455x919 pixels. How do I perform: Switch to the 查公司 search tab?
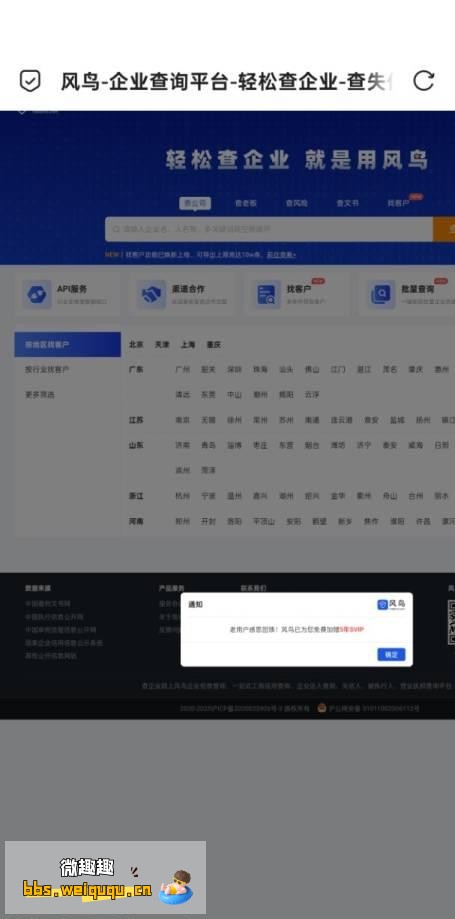(195, 203)
